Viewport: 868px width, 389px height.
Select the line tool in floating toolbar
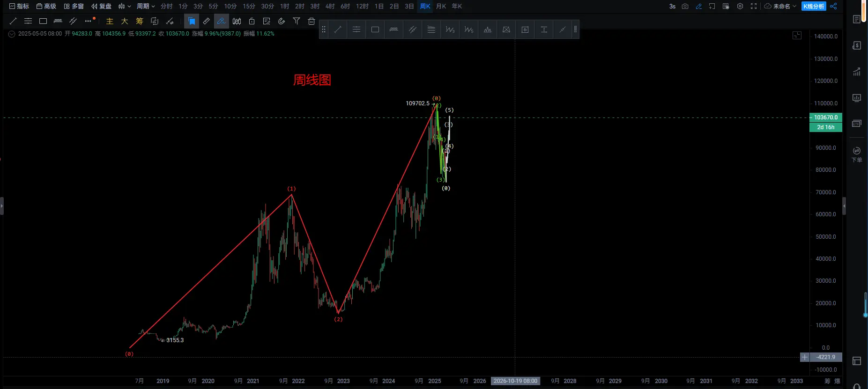pos(338,29)
